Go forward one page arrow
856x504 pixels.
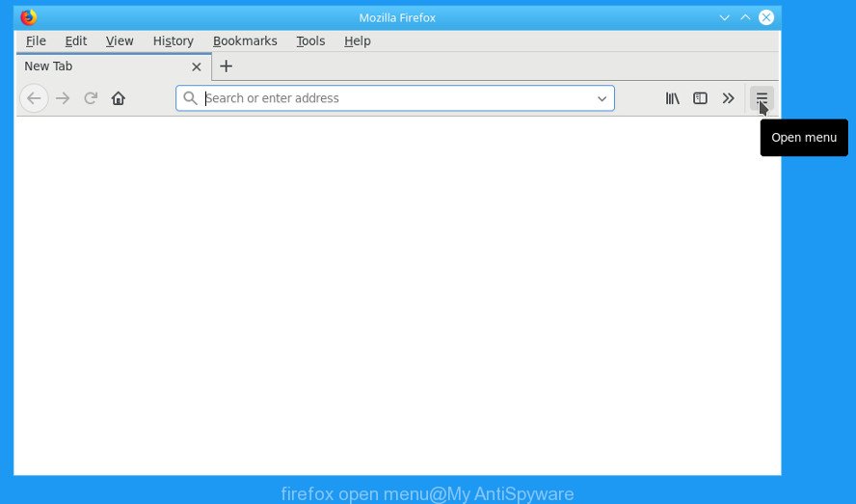coord(63,98)
